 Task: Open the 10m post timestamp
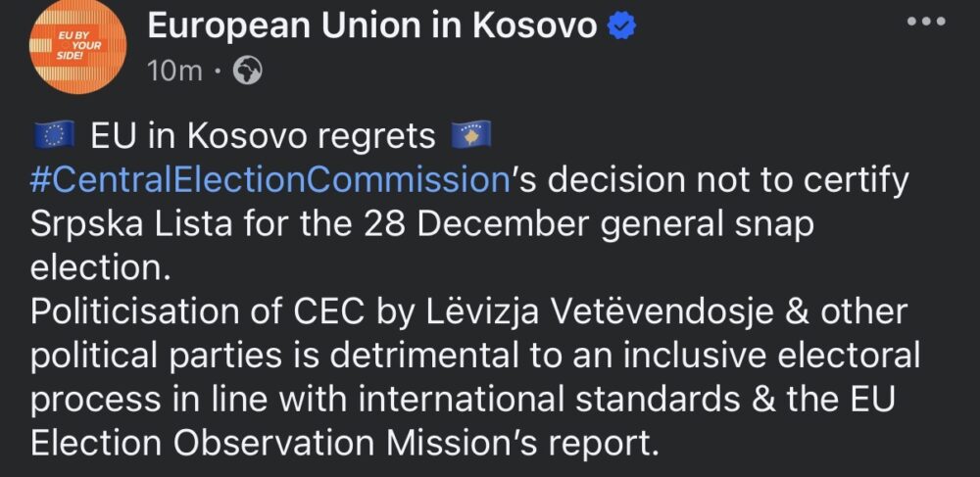pyautogui.click(x=174, y=72)
